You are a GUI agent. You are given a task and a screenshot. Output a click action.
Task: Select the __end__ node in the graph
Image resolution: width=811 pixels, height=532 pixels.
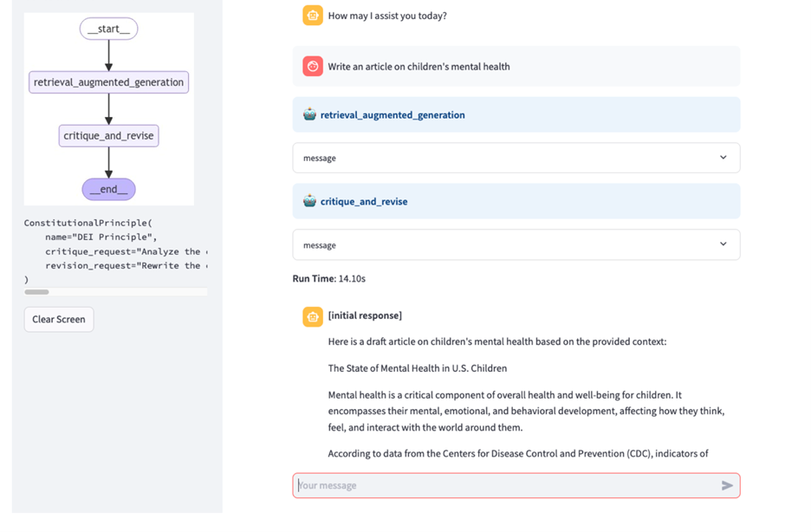pyautogui.click(x=108, y=188)
